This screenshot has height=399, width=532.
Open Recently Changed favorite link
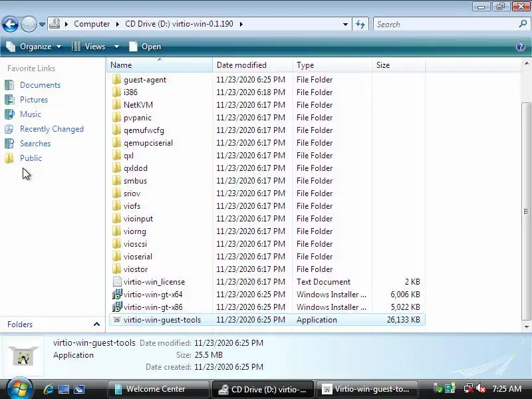tap(52, 129)
